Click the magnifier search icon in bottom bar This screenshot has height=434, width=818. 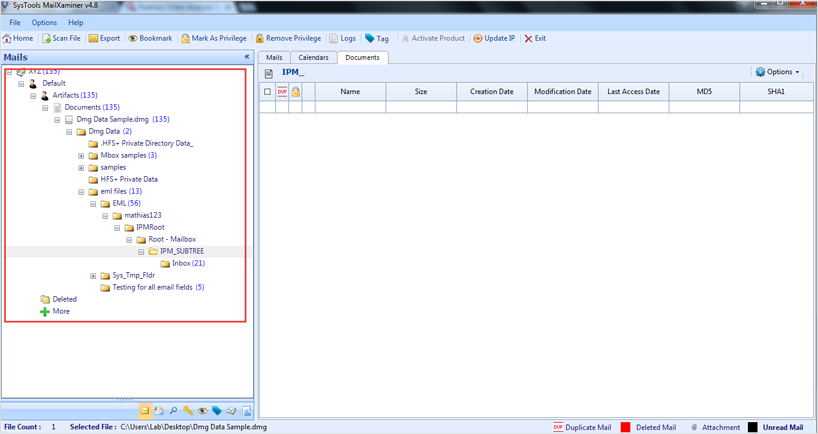click(173, 411)
